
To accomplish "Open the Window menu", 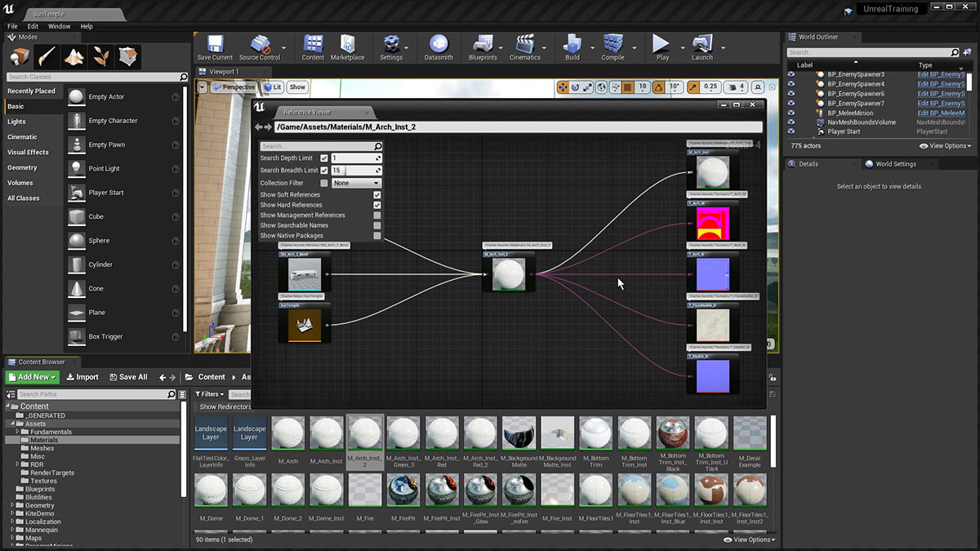I will (x=59, y=26).
